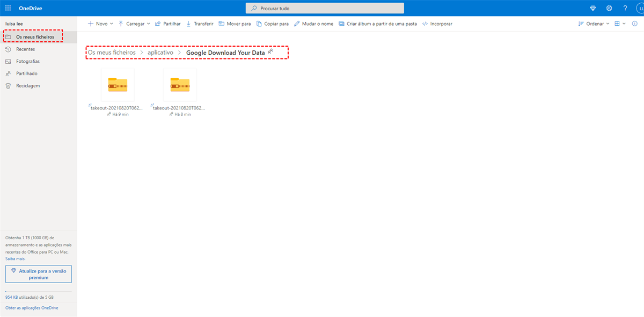
Task: Click the Saiba mais link
Action: pos(15,259)
